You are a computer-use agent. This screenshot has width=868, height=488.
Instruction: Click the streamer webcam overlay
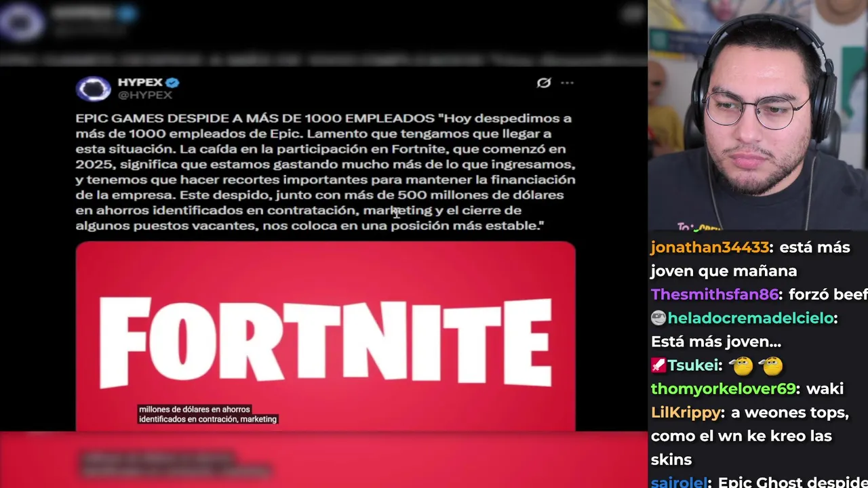click(x=757, y=115)
